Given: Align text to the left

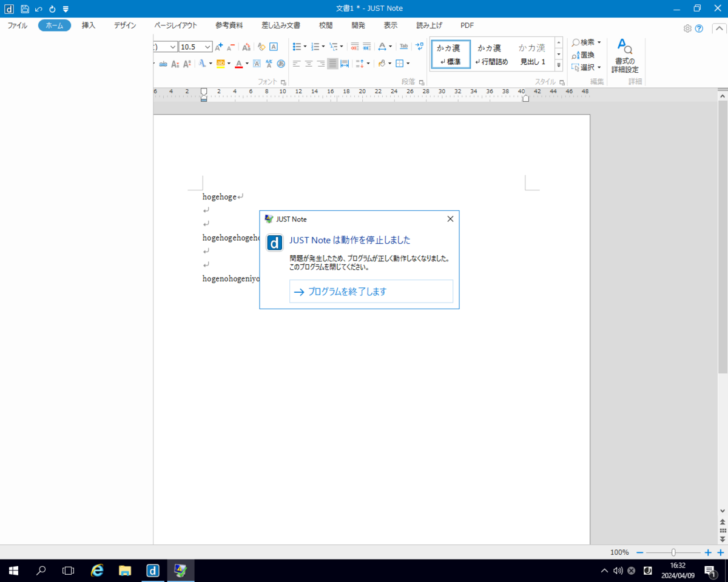Looking at the screenshot, I should (x=297, y=64).
